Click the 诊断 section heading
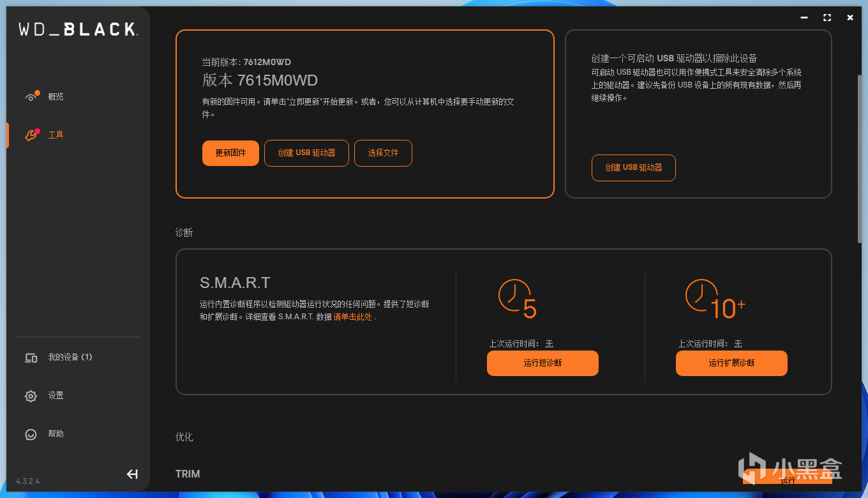Screen dimensions: 868x498 tap(184, 232)
